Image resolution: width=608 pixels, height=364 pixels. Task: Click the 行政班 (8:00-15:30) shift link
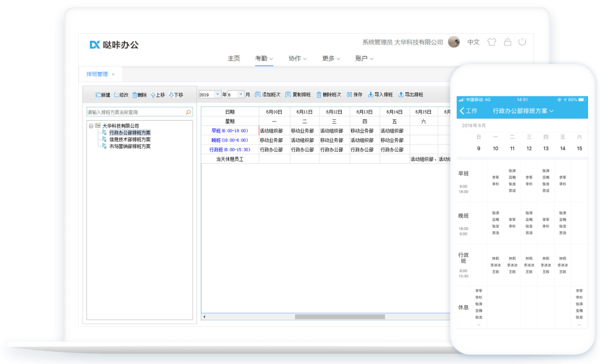coord(229,149)
